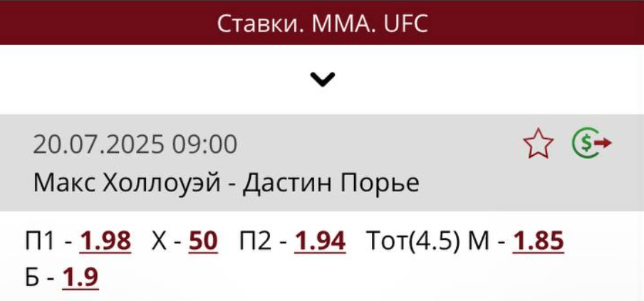Tap the fighter name Дастин Порье
Image resolution: width=644 pixels, height=301 pixels.
click(331, 183)
